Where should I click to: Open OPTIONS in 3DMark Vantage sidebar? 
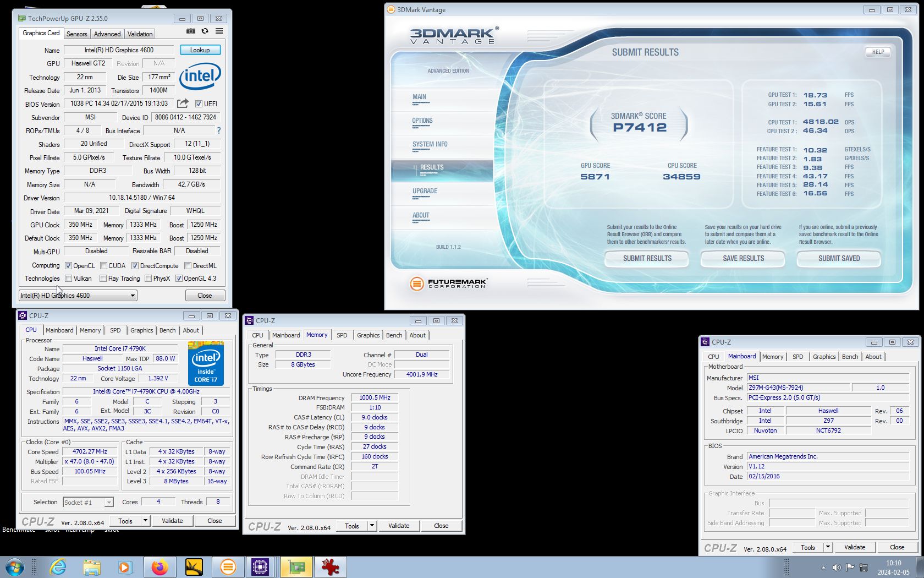click(422, 121)
